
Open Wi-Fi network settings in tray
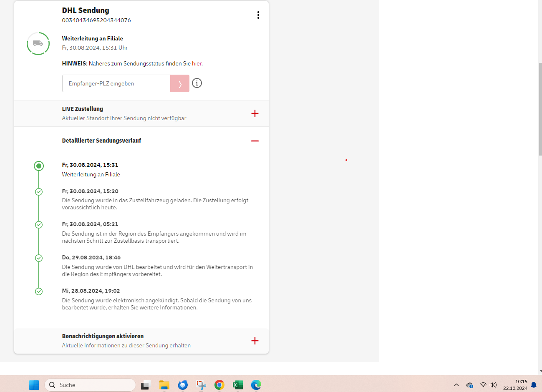click(x=483, y=385)
